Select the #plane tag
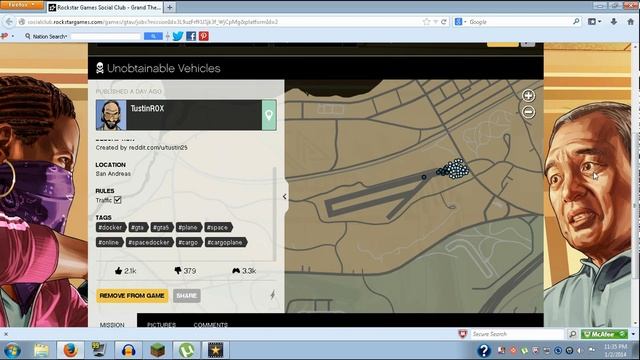Screen dimensions: 640x360 pos(188,227)
